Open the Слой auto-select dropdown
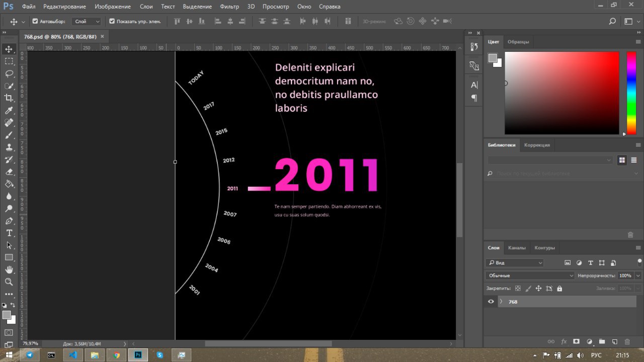644x362 pixels. [x=87, y=21]
